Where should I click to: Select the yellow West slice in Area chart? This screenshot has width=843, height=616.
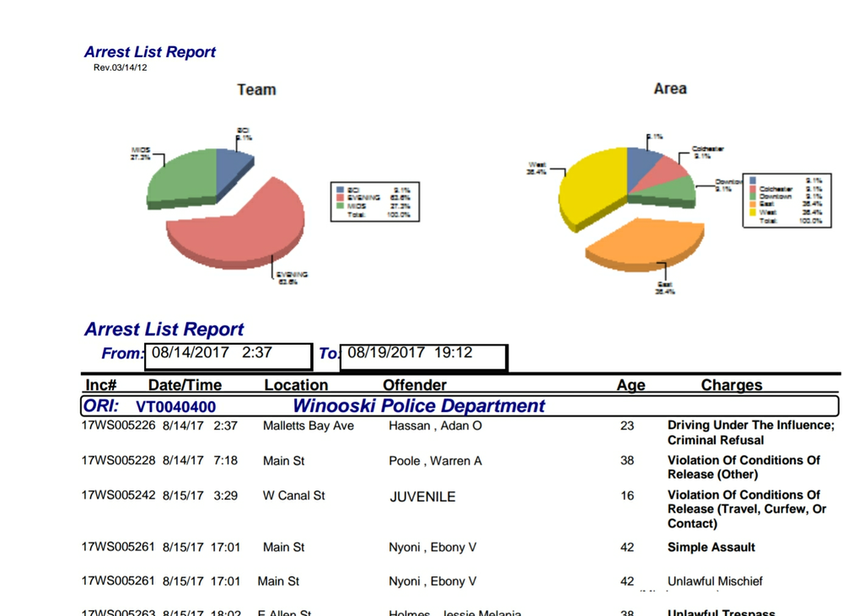click(x=590, y=190)
